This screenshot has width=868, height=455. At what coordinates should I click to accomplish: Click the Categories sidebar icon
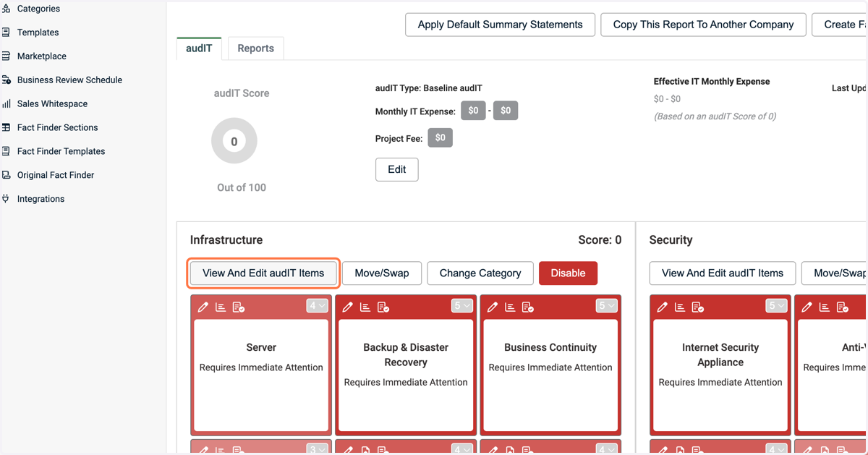point(7,9)
